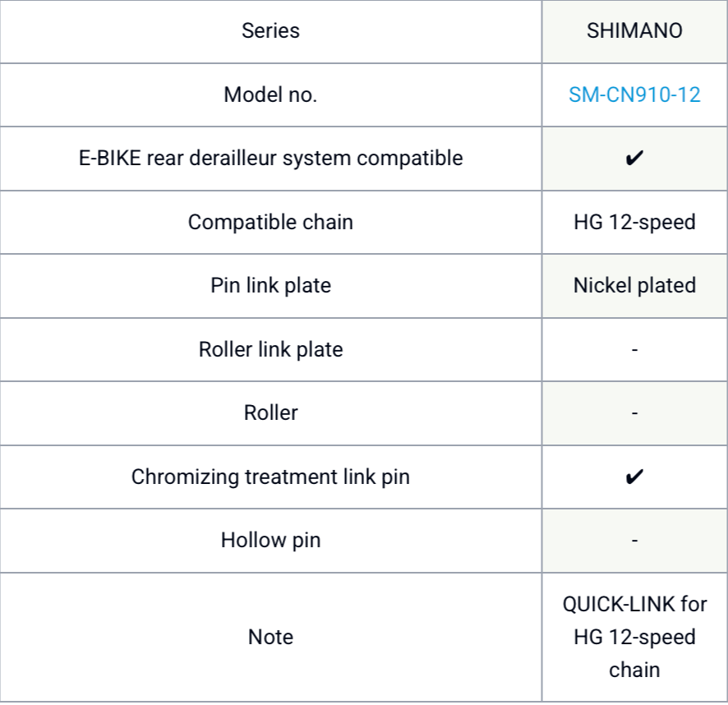Screen dimensions: 728x705
Task: Select the Compatible chain label
Action: point(270,222)
